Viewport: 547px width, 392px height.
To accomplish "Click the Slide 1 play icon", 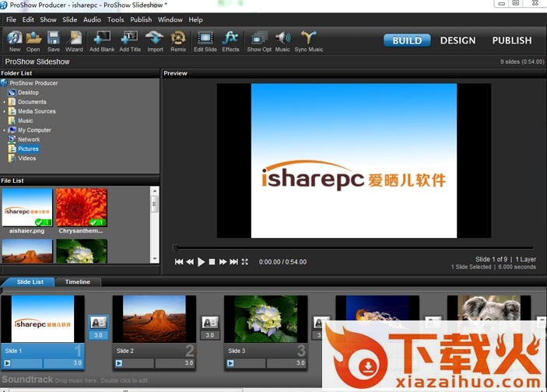I will (x=7, y=363).
